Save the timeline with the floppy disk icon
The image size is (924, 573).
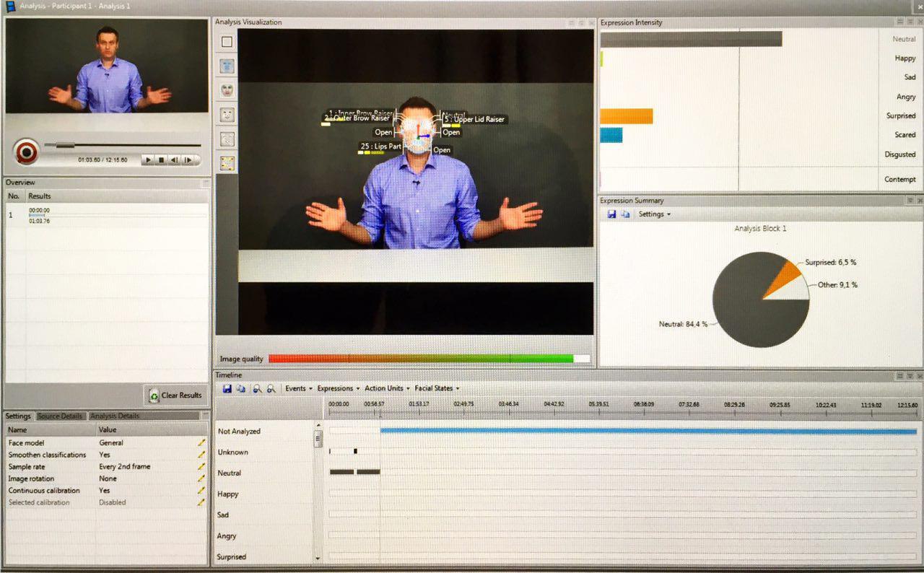[227, 388]
